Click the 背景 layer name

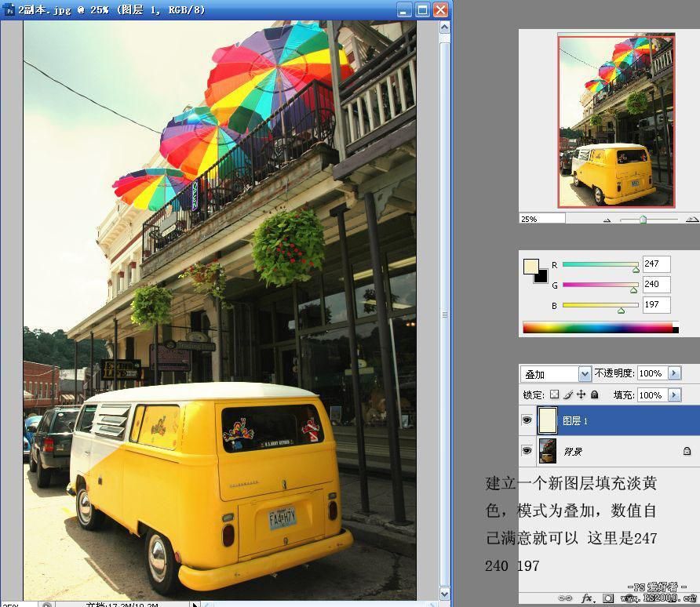(x=573, y=452)
